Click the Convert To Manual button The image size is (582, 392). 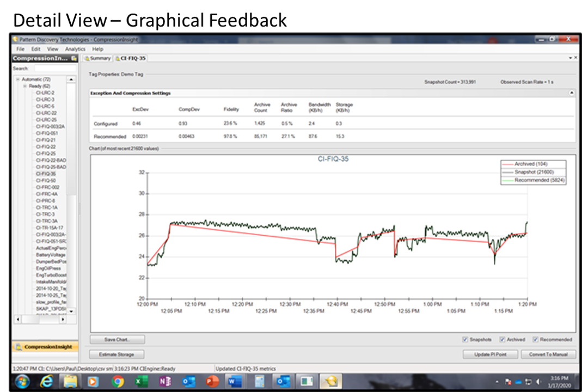click(548, 354)
